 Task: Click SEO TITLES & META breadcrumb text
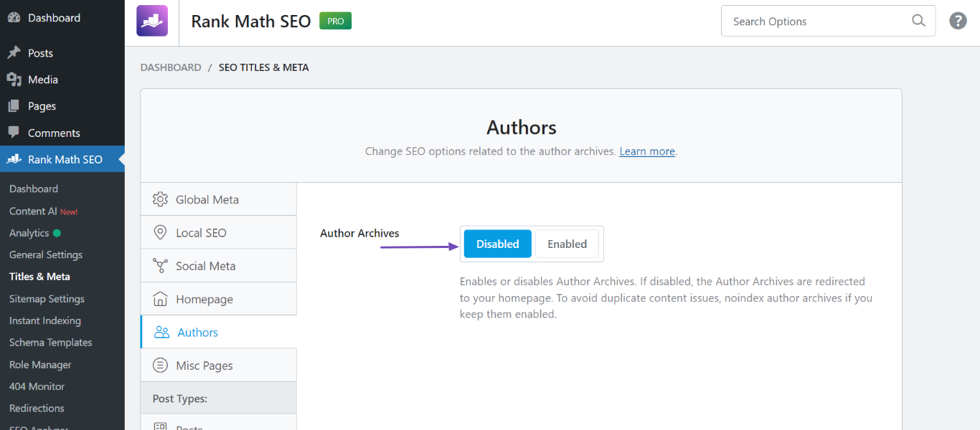click(264, 67)
